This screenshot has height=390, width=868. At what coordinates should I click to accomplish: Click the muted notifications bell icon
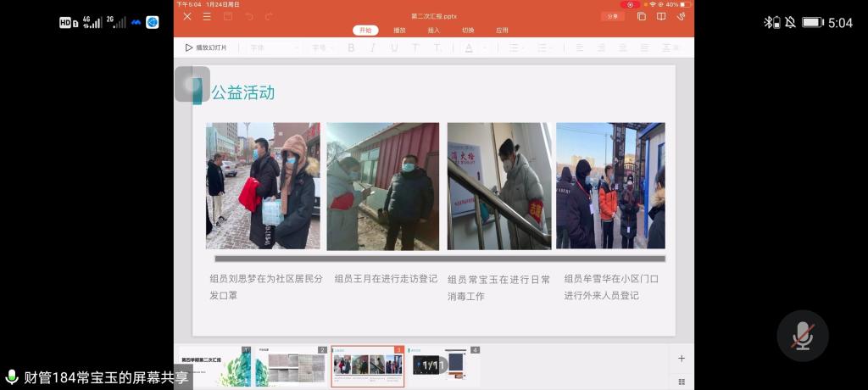pyautogui.click(x=790, y=22)
